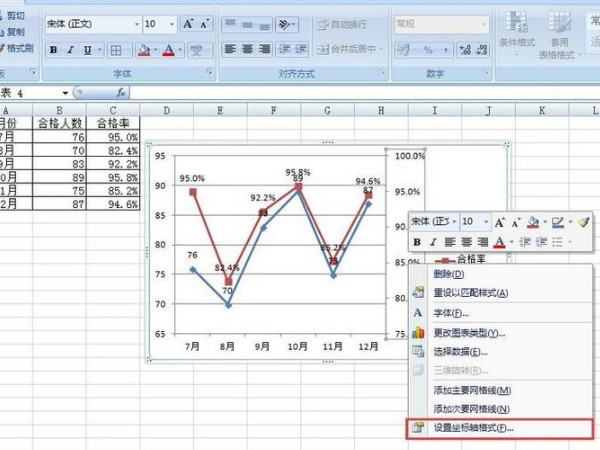
Task: Expand ribbon fill color dropdown arrow
Action: [x=155, y=50]
